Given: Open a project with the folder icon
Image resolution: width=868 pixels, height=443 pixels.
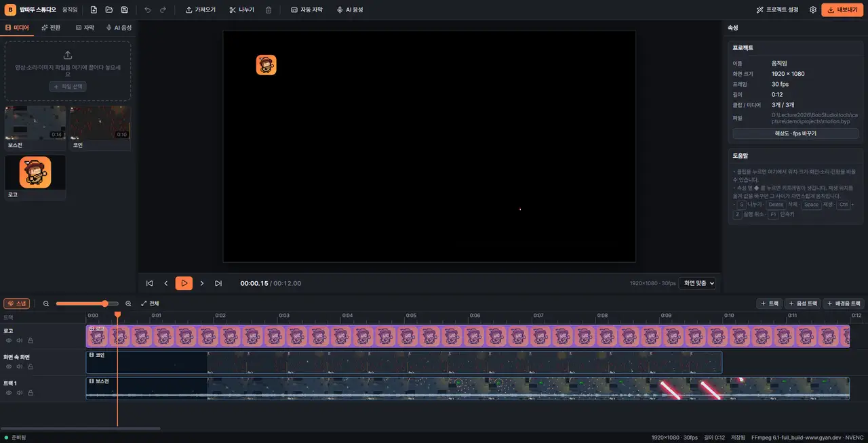Looking at the screenshot, I should click(x=109, y=10).
